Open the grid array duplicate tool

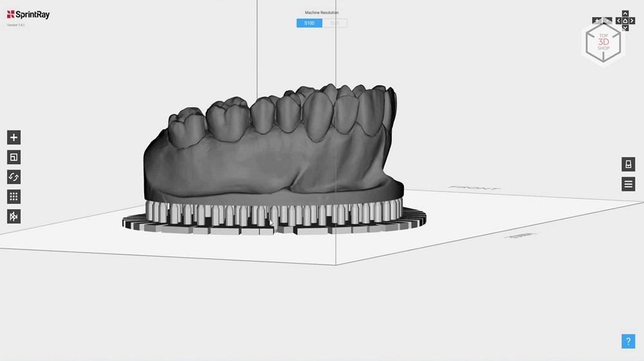tap(14, 197)
